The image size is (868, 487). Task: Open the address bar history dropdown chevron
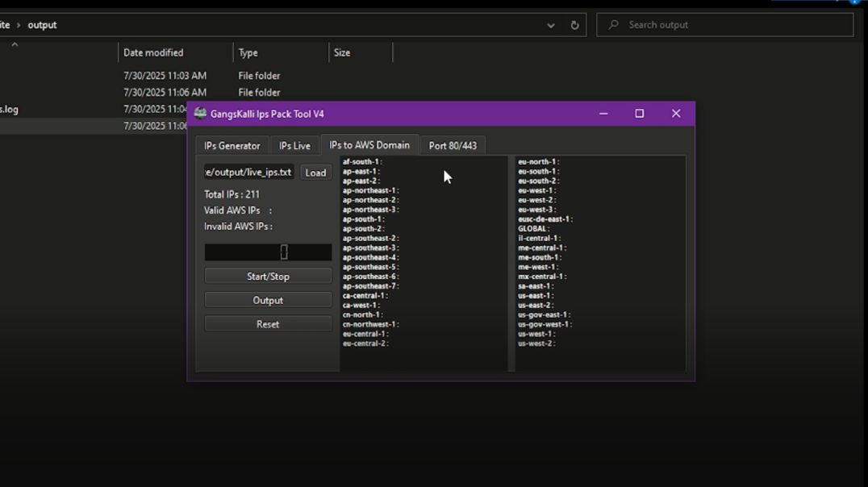point(551,25)
